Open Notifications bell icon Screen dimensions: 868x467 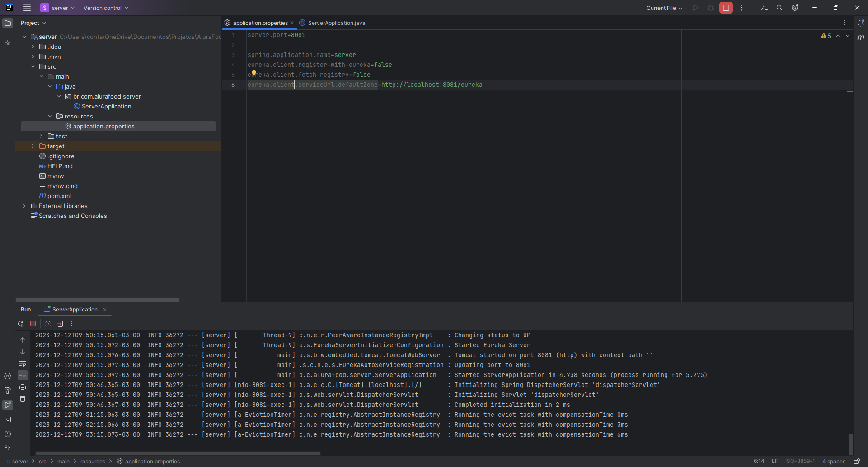point(861,23)
